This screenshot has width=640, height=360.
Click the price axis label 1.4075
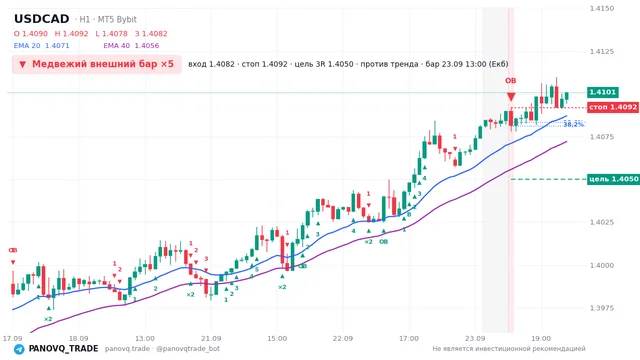click(x=602, y=137)
